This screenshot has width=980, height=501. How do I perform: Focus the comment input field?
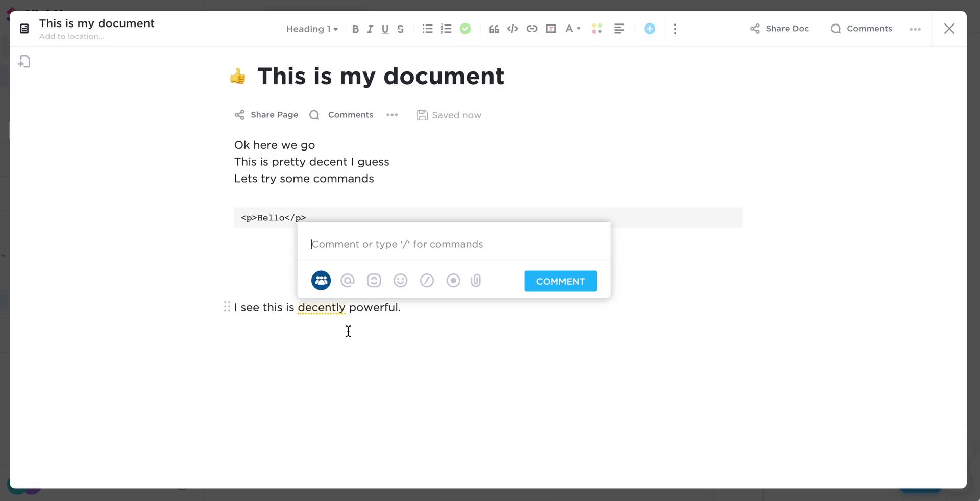click(x=454, y=244)
